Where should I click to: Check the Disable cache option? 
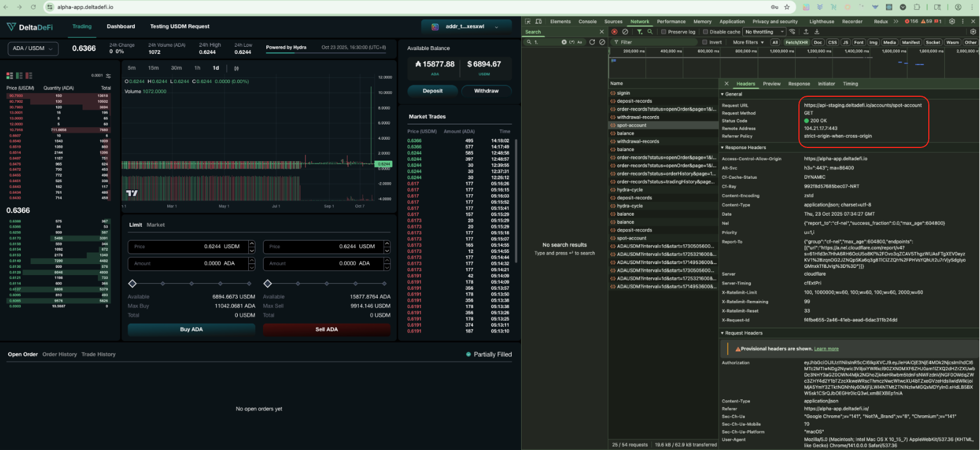coord(705,32)
